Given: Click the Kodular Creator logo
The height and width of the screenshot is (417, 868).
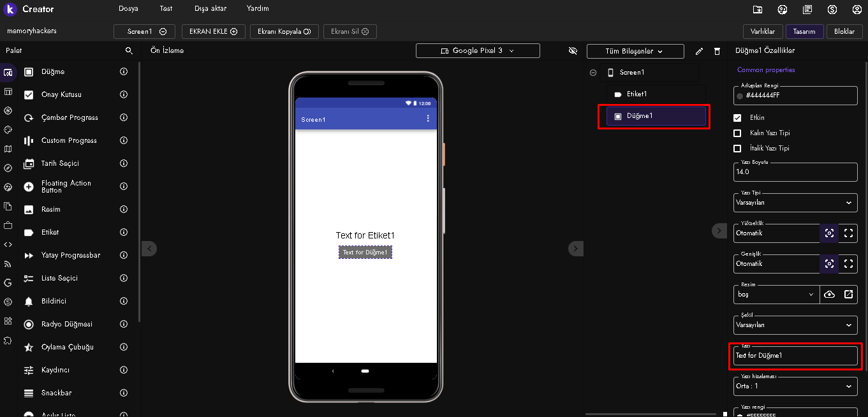Looking at the screenshot, I should coord(10,9).
